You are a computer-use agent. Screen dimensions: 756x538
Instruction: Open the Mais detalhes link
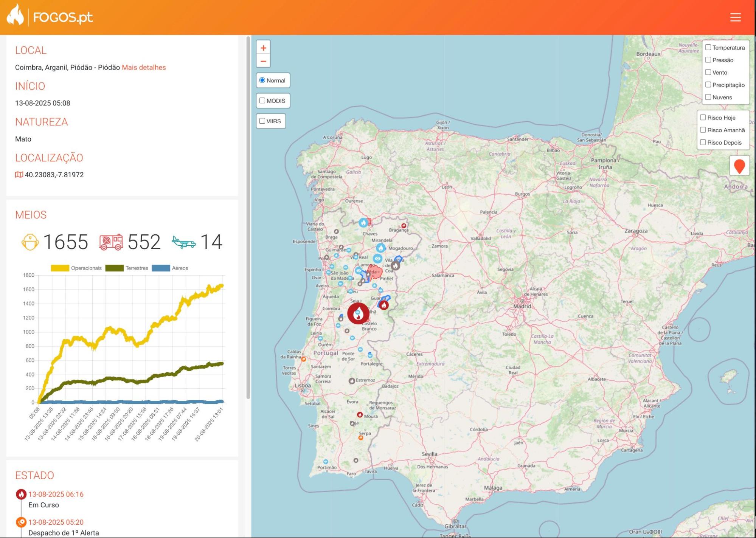click(144, 67)
